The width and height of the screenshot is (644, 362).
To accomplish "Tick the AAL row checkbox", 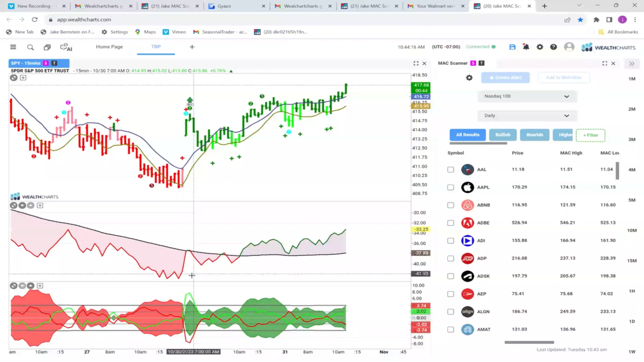I will [x=450, y=170].
